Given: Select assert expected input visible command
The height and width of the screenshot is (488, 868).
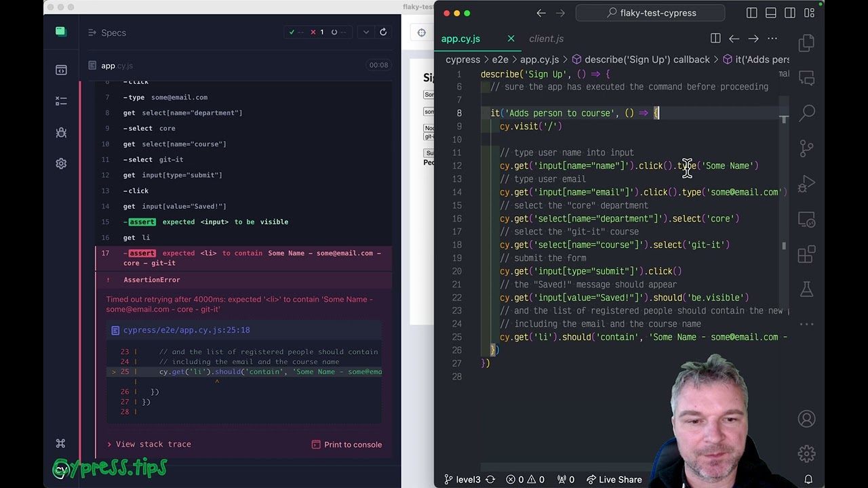Looking at the screenshot, I should click(244, 222).
